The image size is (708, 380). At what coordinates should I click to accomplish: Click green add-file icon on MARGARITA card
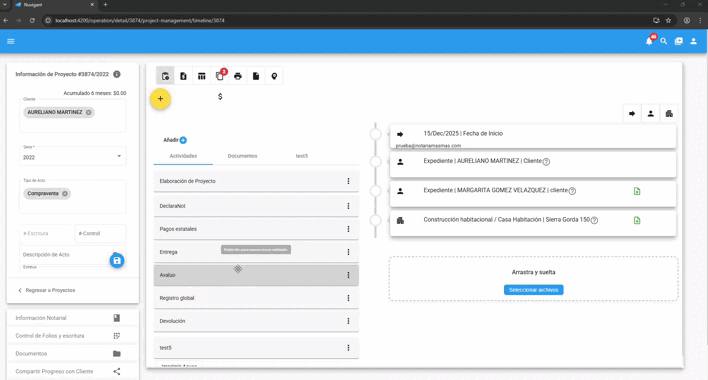(x=637, y=191)
